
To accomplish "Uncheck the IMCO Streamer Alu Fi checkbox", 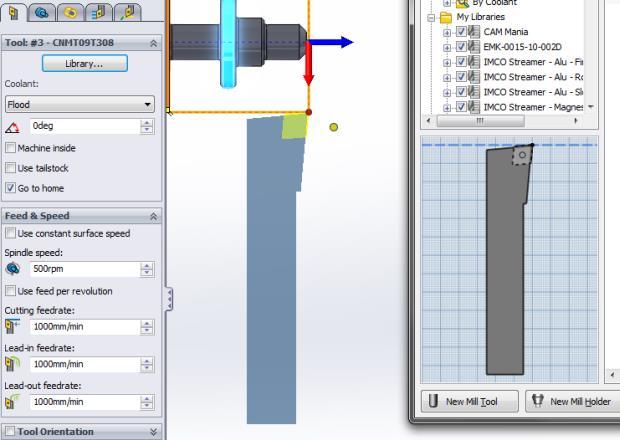I will point(461,62).
